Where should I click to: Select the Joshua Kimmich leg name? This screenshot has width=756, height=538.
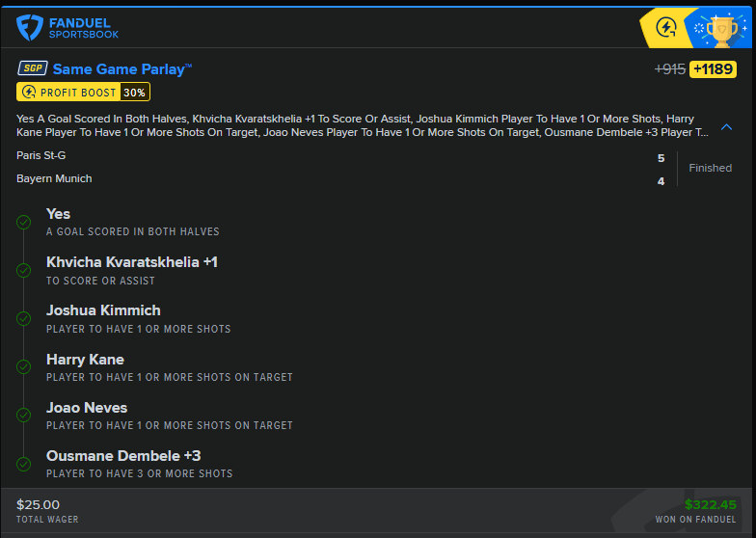tap(103, 310)
